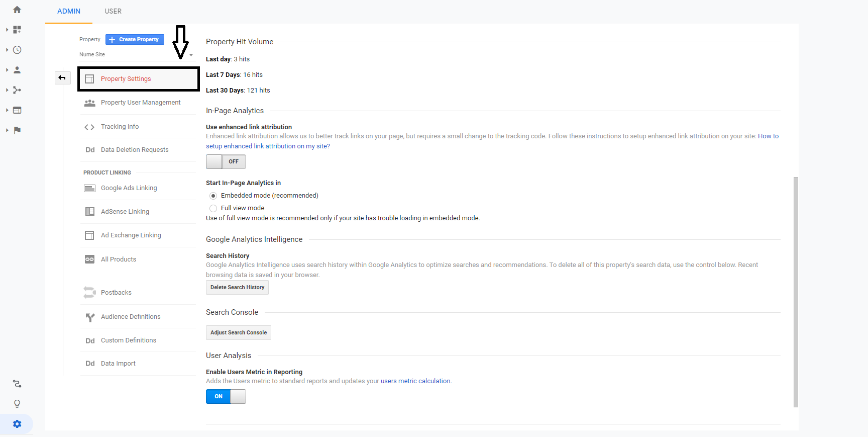The image size is (868, 437).
Task: Open the Realtime clock icon
Action: (x=17, y=50)
